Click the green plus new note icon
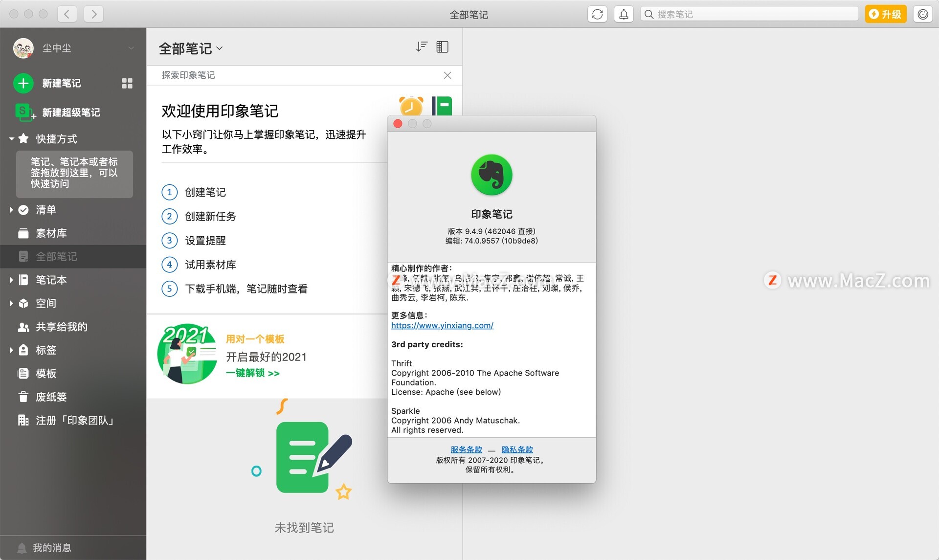Image resolution: width=939 pixels, height=560 pixels. [x=23, y=83]
